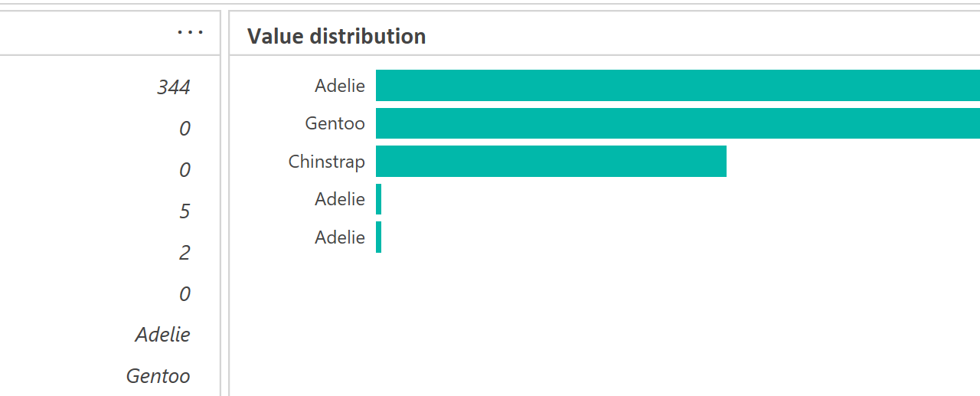Select the 344 value in statistics list
The height and width of the screenshot is (396, 980).
pyautogui.click(x=174, y=87)
